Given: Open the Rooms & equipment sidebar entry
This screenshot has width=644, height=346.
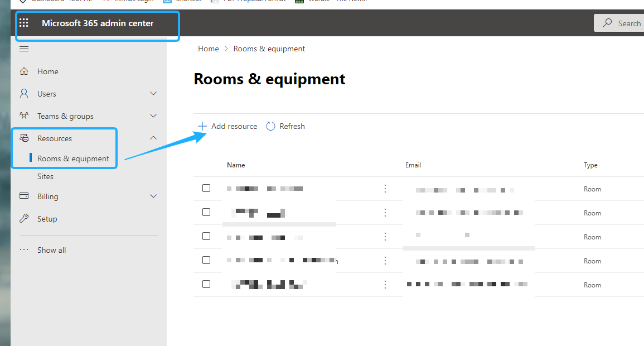Looking at the screenshot, I should click(x=73, y=158).
